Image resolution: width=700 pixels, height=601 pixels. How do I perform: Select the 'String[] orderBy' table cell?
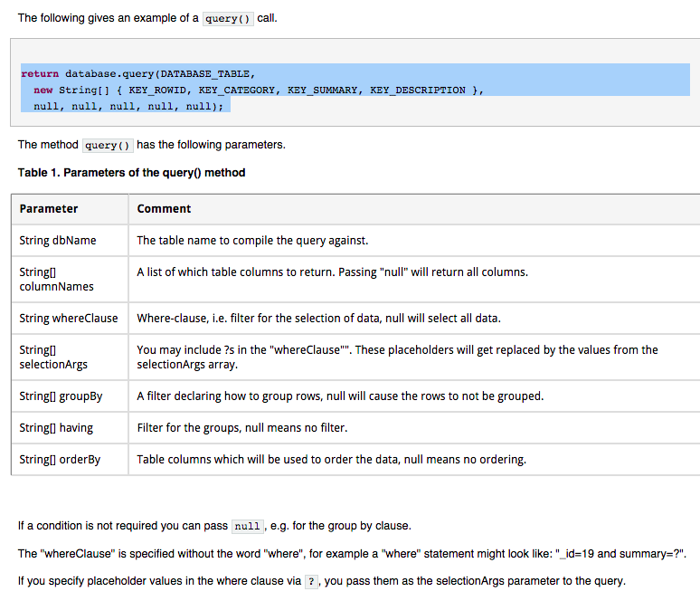(70, 460)
